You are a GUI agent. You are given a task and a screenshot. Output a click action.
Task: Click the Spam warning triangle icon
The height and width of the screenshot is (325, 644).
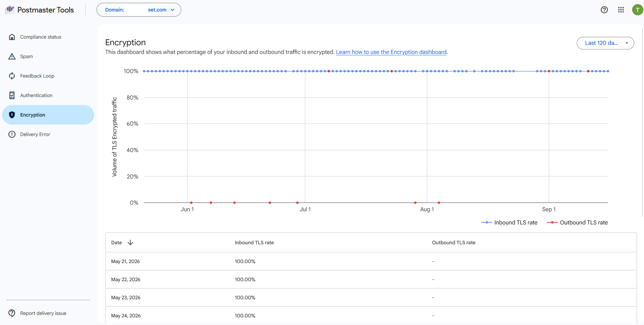tap(12, 56)
